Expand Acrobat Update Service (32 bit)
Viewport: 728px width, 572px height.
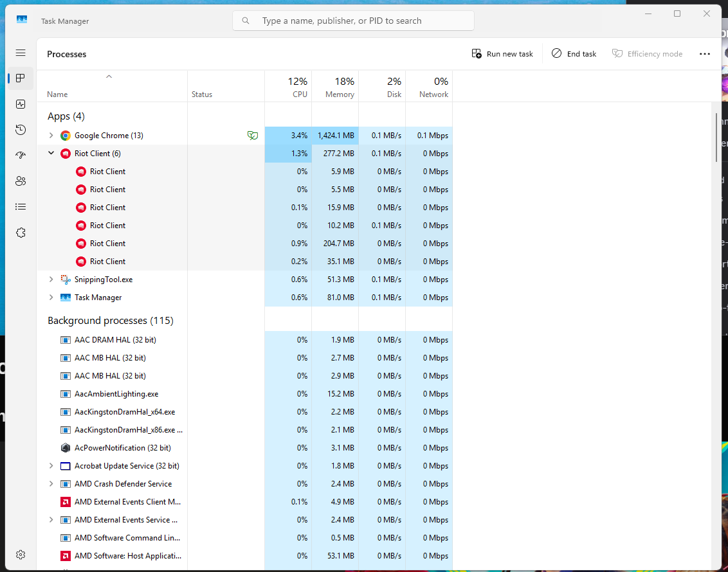[x=51, y=466]
